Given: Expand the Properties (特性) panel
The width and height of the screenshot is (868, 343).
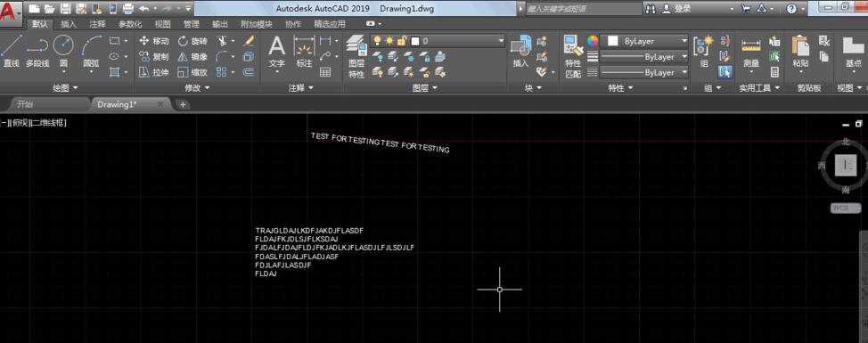Looking at the screenshot, I should [620, 88].
